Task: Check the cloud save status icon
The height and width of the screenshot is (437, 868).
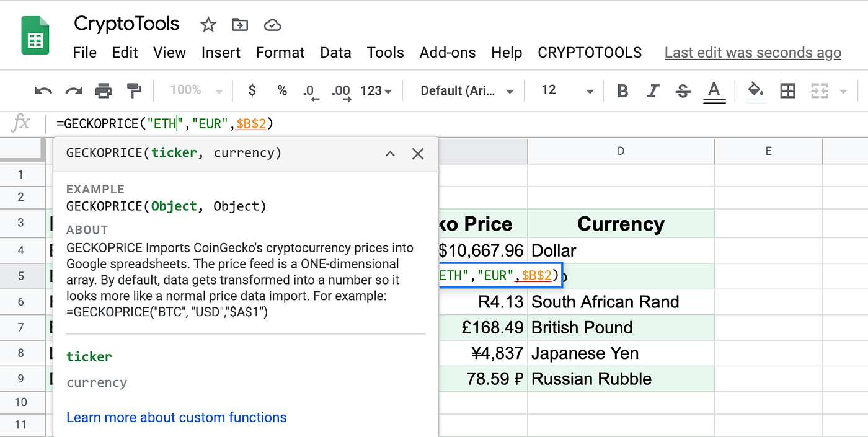Action: [x=272, y=25]
